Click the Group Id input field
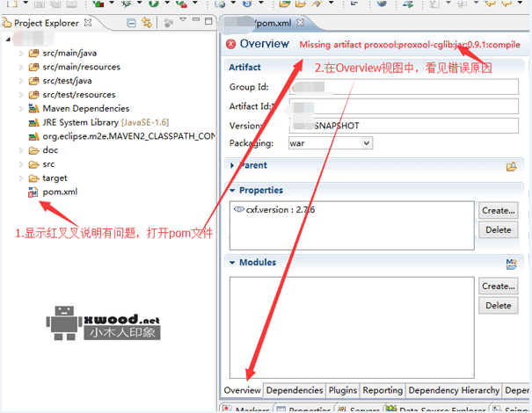The height and width of the screenshot is (413, 532). pyautogui.click(x=404, y=87)
